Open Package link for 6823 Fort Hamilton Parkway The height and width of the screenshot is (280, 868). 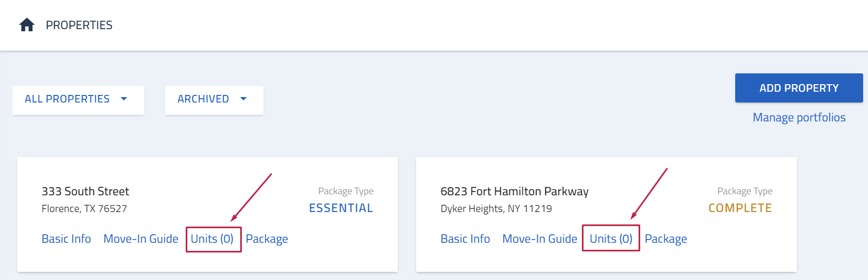(x=666, y=239)
